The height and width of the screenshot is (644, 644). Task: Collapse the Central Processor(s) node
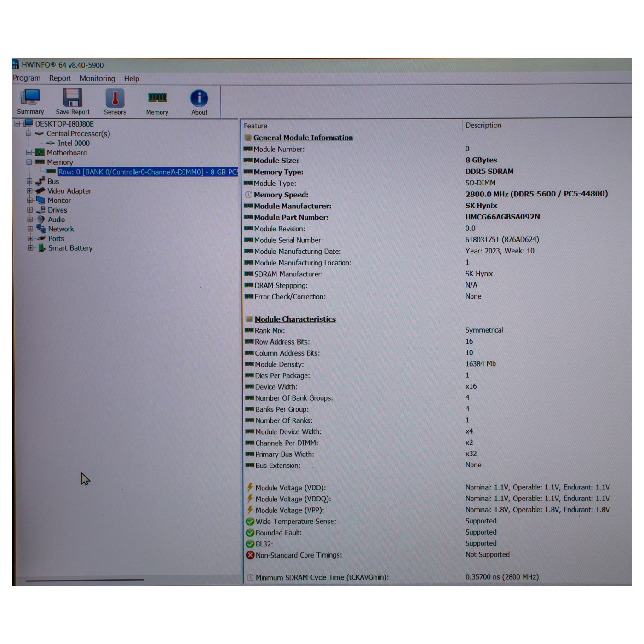[29, 134]
